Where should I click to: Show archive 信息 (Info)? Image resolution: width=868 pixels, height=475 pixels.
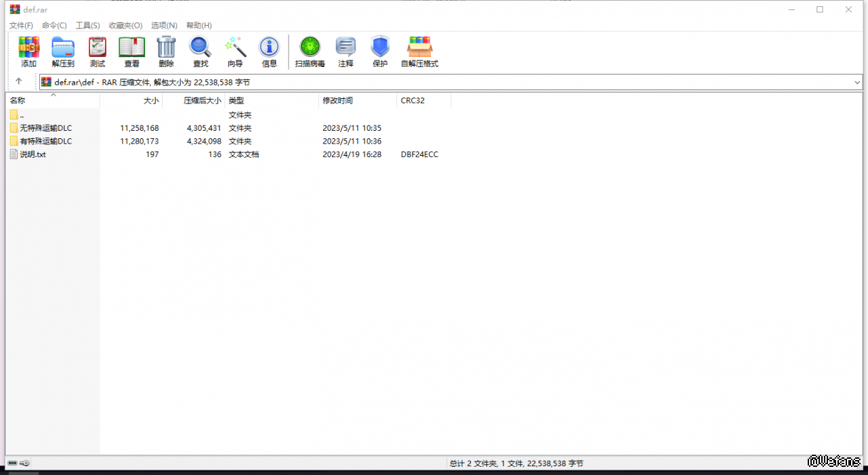tap(269, 47)
